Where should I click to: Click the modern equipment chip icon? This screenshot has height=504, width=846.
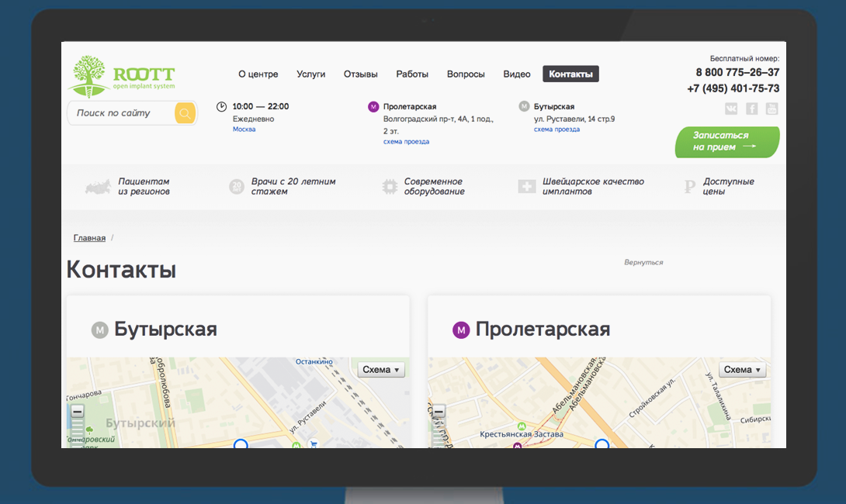390,187
